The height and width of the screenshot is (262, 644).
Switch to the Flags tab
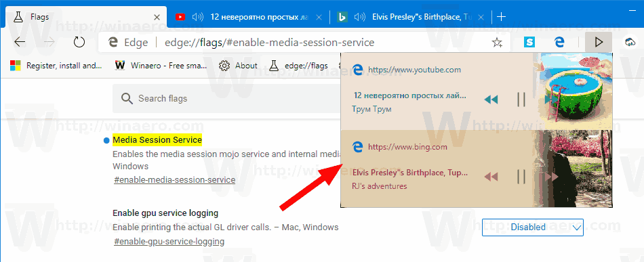click(86, 17)
